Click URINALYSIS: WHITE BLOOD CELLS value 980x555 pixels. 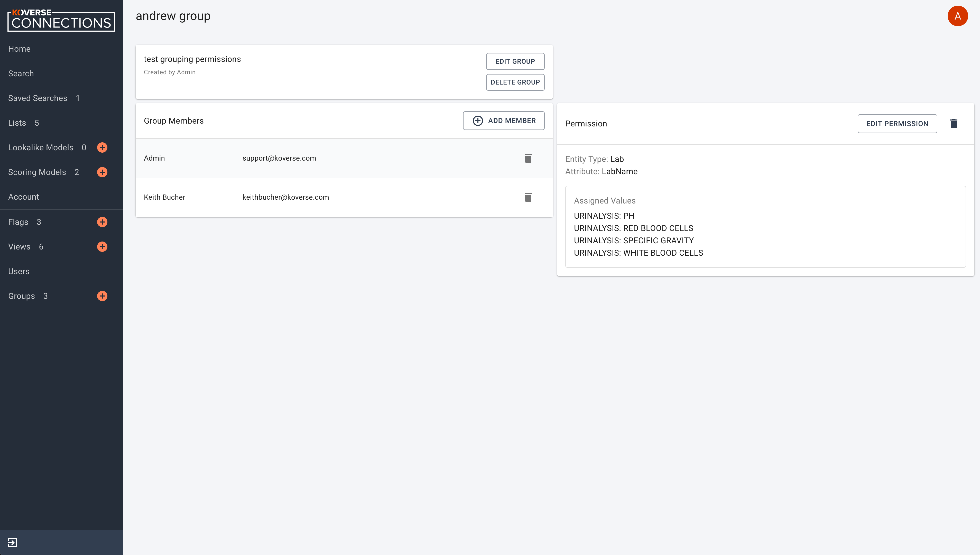pyautogui.click(x=639, y=253)
